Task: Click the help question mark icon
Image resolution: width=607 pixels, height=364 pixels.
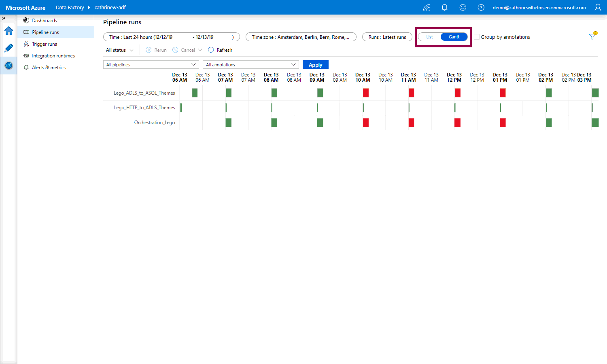Action: click(481, 8)
